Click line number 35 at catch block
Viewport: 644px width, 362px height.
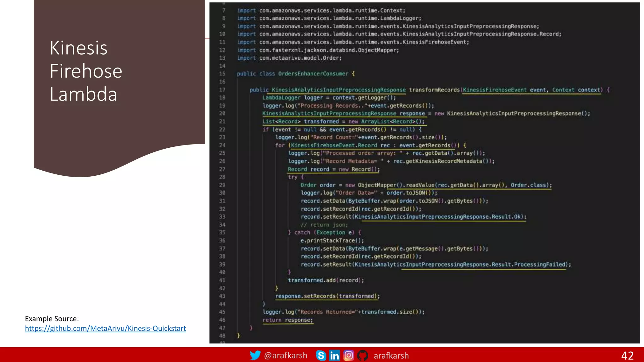point(222,233)
